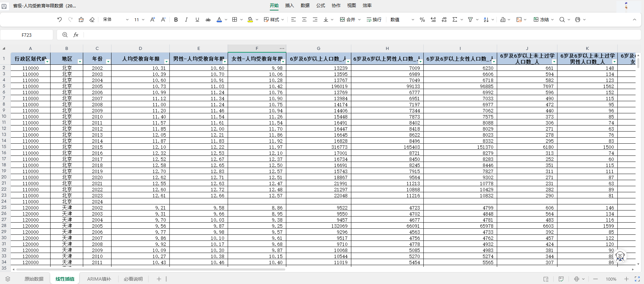
Task: Open the filter dropdown on the 地区 column
Action: (x=80, y=61)
